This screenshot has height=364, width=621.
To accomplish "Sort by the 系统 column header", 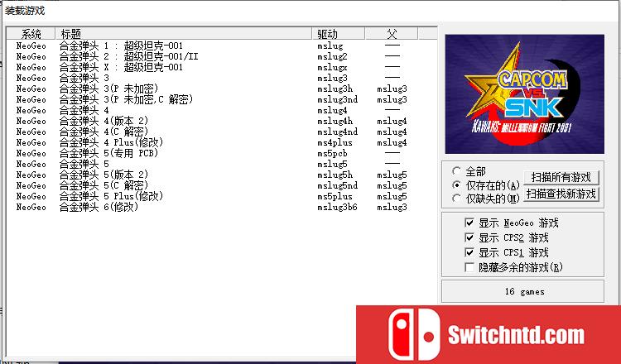I will [x=31, y=34].
